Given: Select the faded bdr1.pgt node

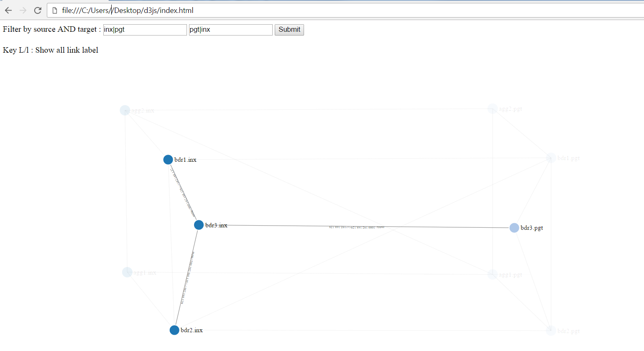Looking at the screenshot, I should pos(551,158).
